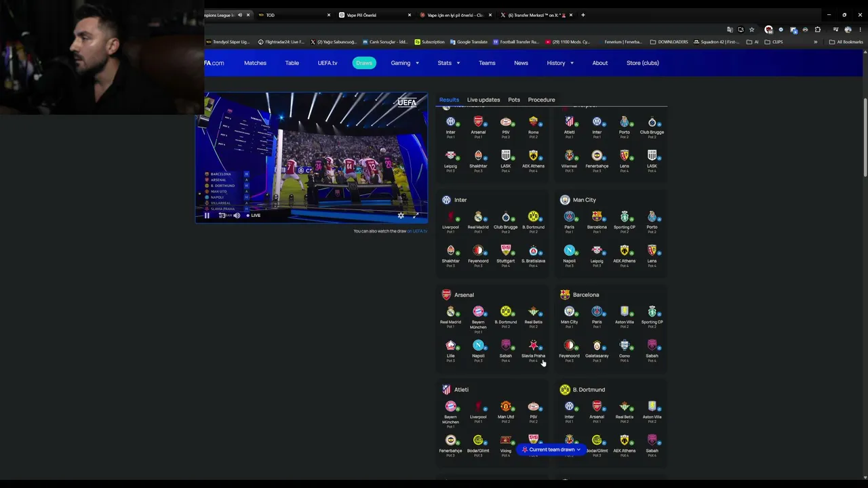This screenshot has height=488, width=868.
Task: Open the 'on UEFA.tv' link
Action: (417, 231)
